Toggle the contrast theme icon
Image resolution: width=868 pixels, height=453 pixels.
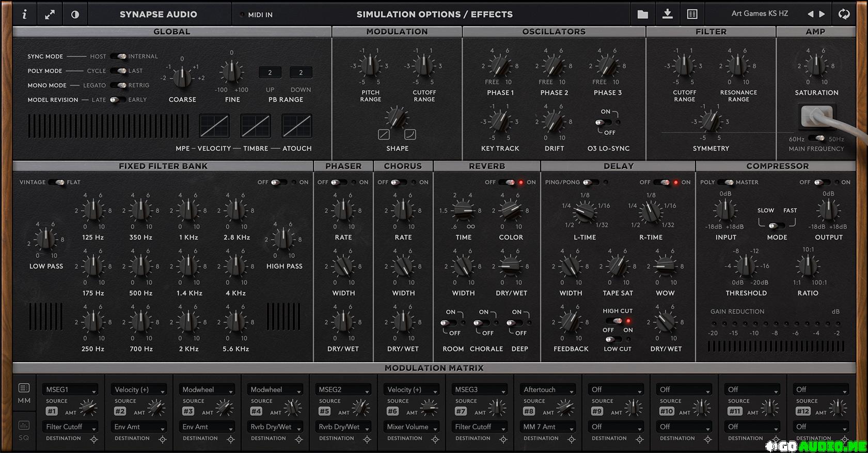click(x=75, y=14)
